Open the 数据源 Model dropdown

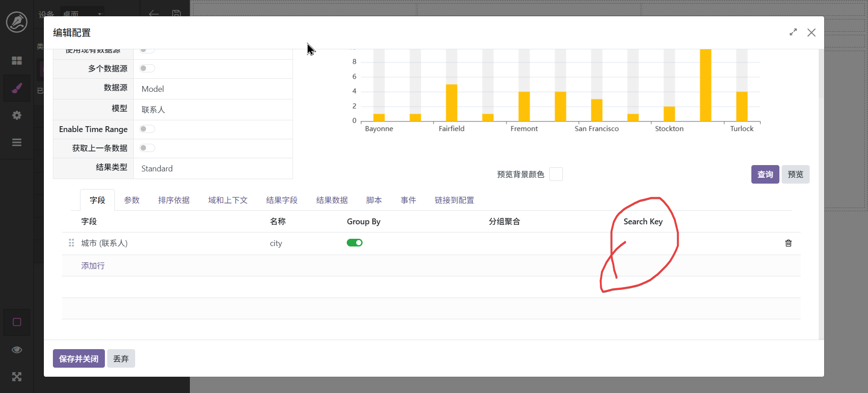(212, 89)
